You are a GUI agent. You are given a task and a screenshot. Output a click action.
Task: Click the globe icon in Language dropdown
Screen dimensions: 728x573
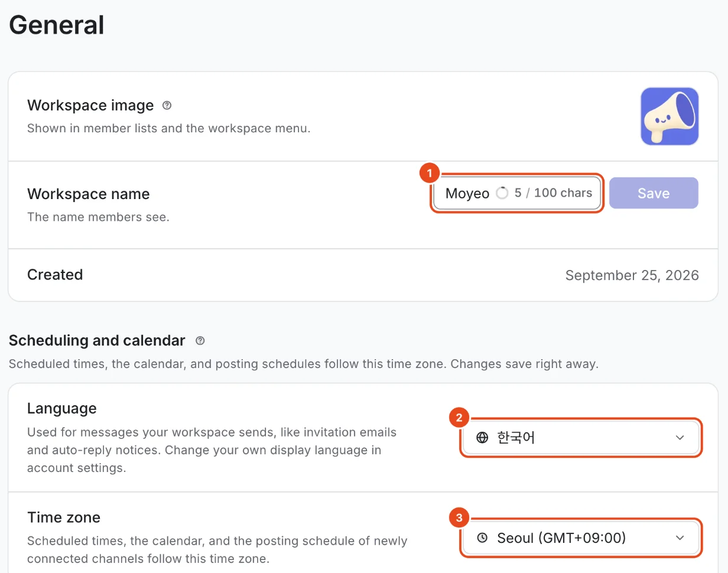point(482,438)
